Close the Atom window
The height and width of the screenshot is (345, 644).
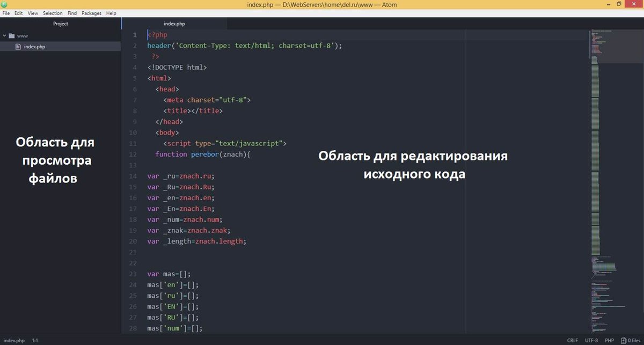tap(634, 4)
